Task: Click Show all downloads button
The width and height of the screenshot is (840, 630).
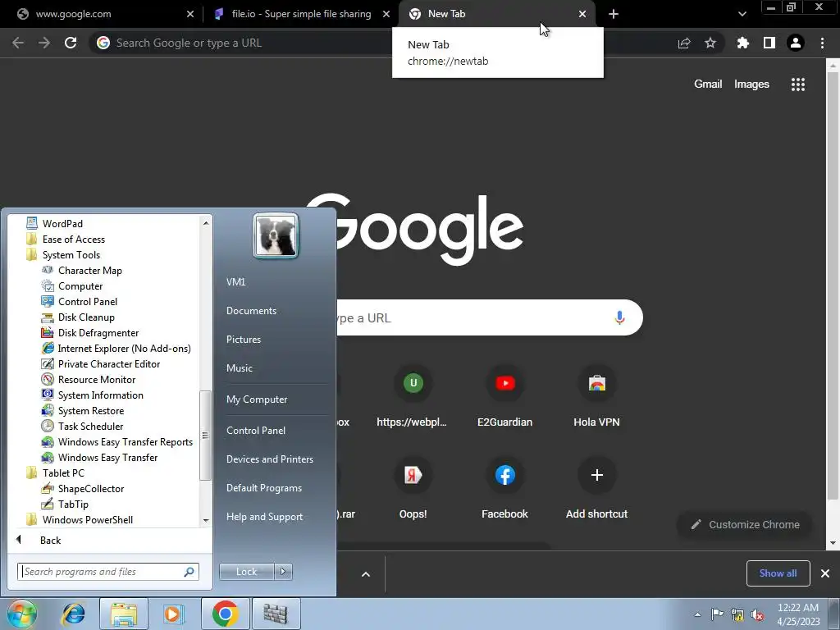Action: [778, 573]
